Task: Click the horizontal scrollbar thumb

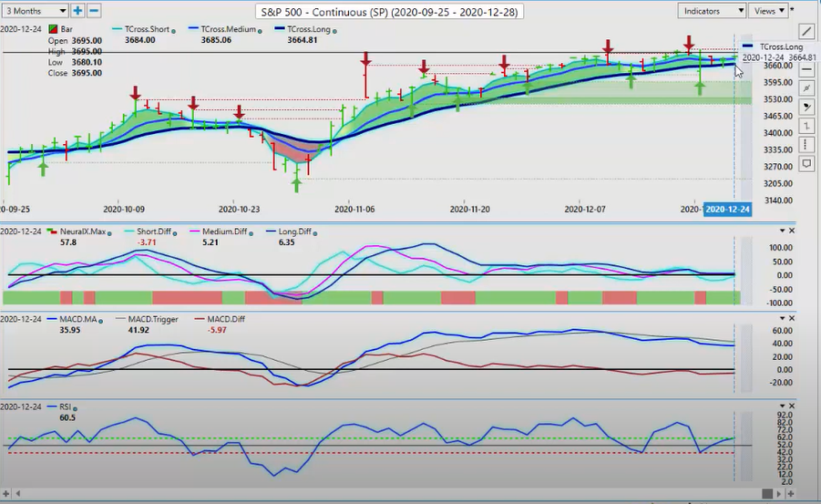Action: [x=767, y=494]
